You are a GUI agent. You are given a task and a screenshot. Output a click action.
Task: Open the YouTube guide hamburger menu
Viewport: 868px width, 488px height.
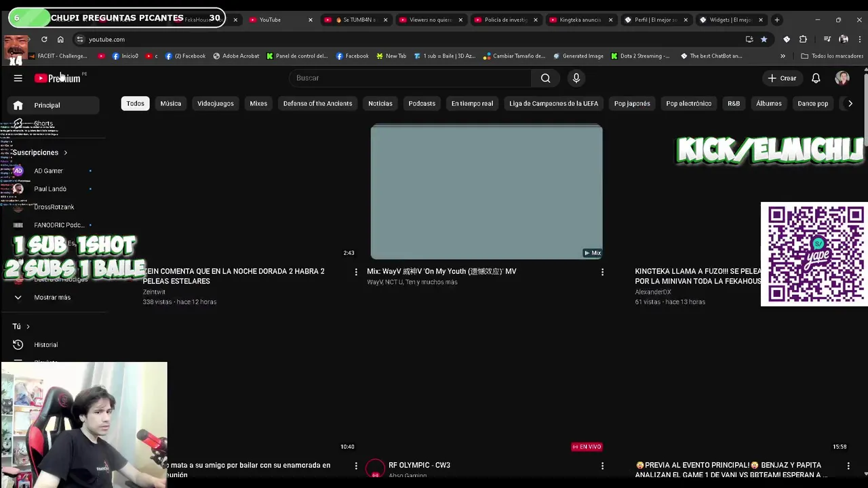coord(18,78)
